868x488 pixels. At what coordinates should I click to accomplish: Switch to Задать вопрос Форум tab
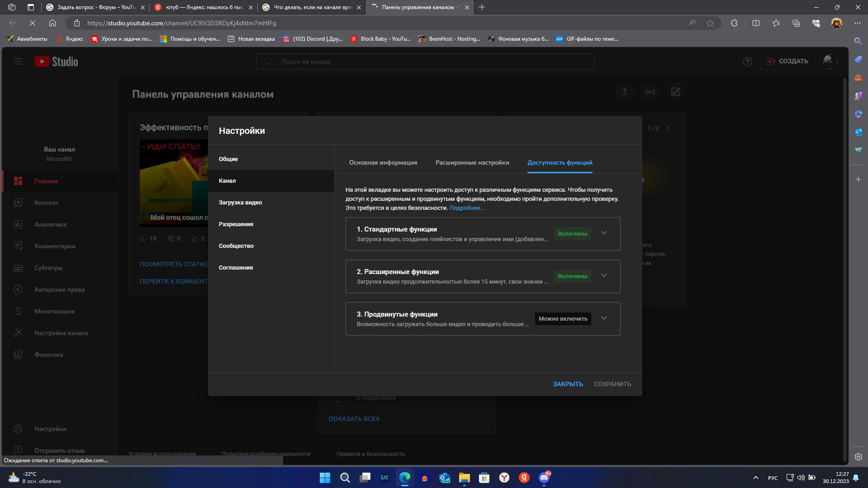tap(95, 7)
